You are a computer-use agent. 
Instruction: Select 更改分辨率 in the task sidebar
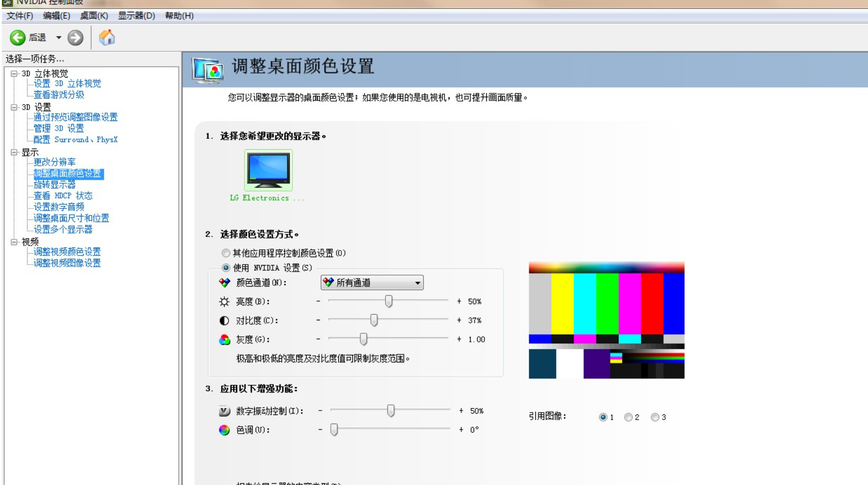[x=55, y=162]
